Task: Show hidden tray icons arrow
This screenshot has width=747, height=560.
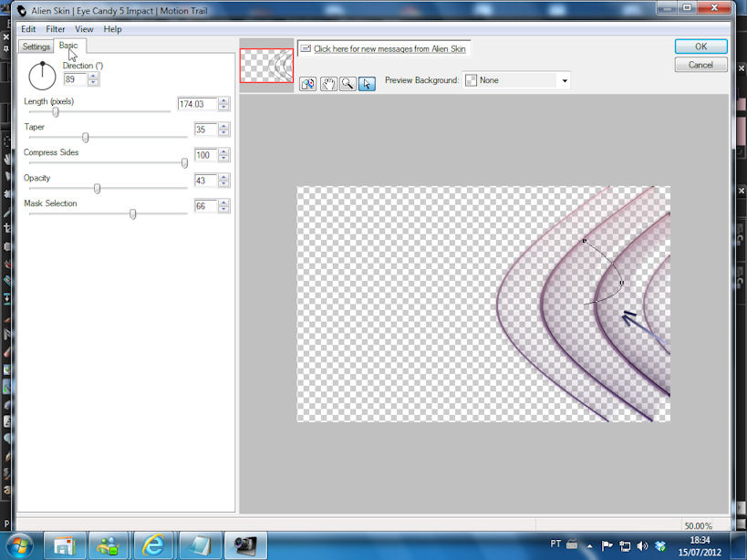Action: (x=590, y=546)
